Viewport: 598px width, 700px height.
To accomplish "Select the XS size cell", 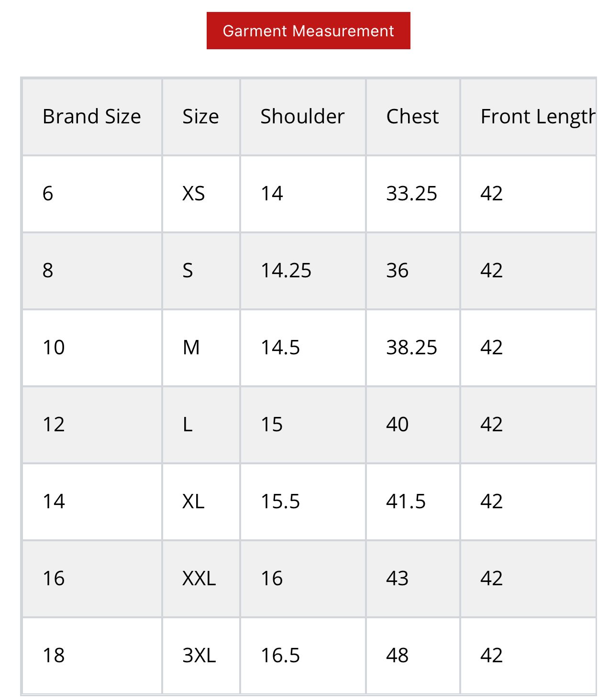I will pyautogui.click(x=193, y=194).
